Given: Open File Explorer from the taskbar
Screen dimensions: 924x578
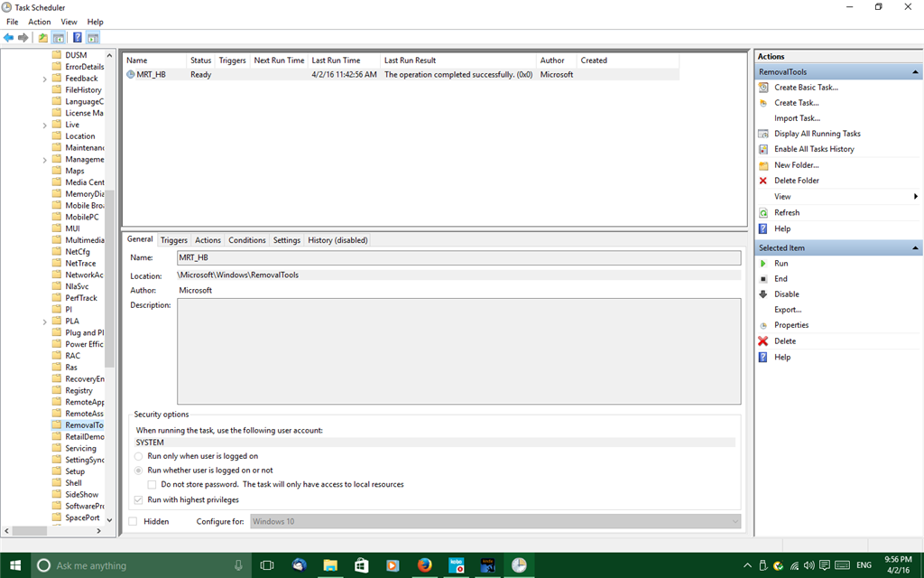Looking at the screenshot, I should [330, 565].
